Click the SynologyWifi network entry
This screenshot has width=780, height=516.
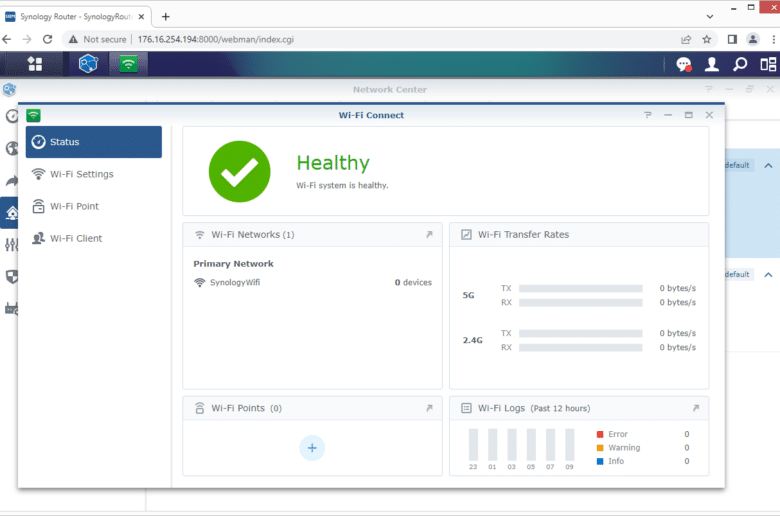tap(312, 282)
